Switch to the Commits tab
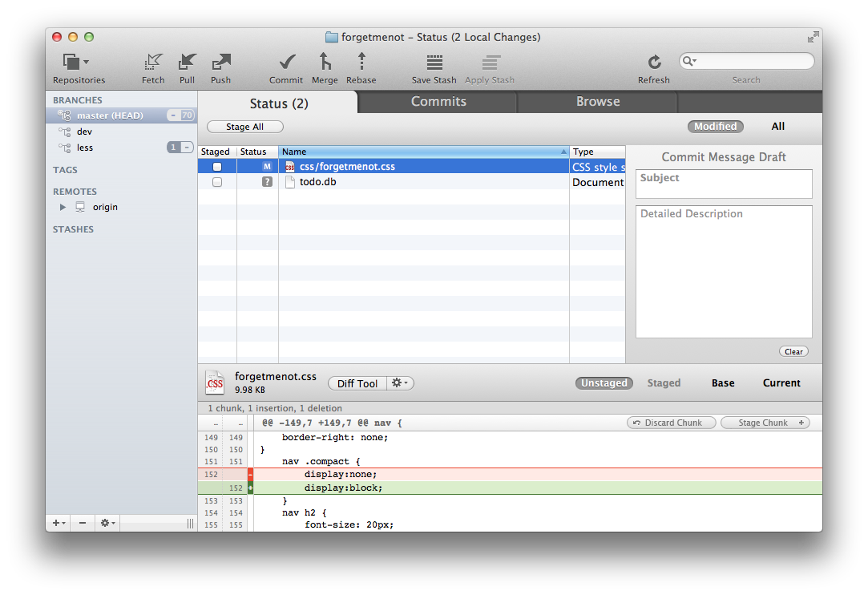Image resolution: width=868 pixels, height=595 pixels. [x=438, y=102]
